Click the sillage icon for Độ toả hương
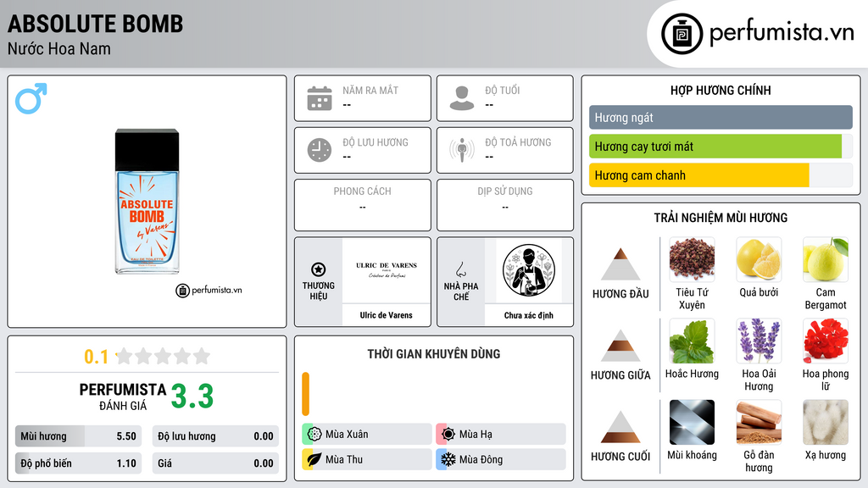The image size is (868, 488). coord(462,150)
